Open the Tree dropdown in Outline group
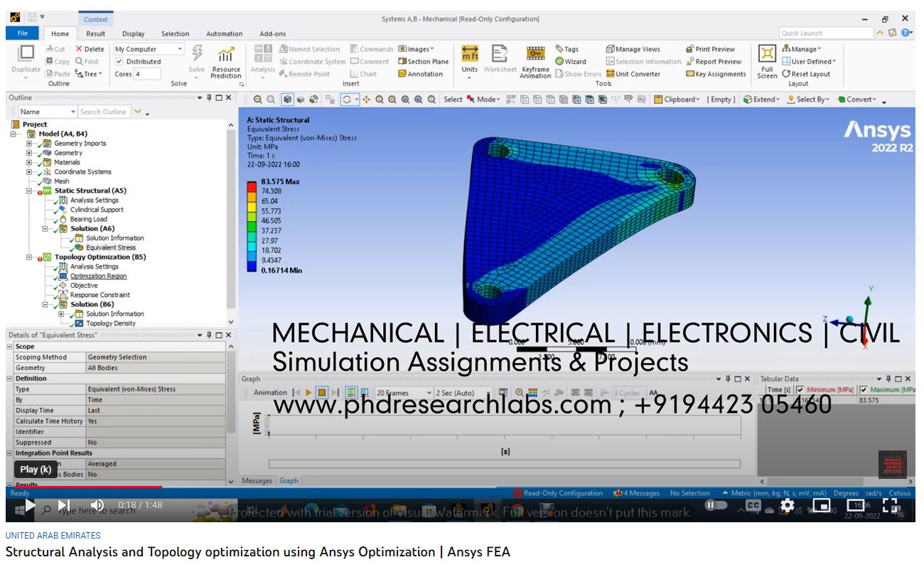924x567 pixels. point(89,74)
